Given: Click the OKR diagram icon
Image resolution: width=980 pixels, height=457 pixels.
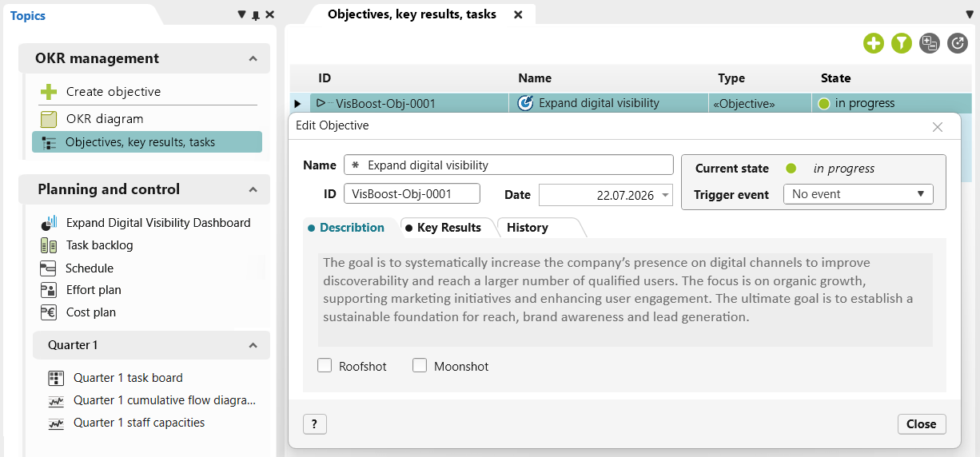Looking at the screenshot, I should pyautogui.click(x=49, y=119).
